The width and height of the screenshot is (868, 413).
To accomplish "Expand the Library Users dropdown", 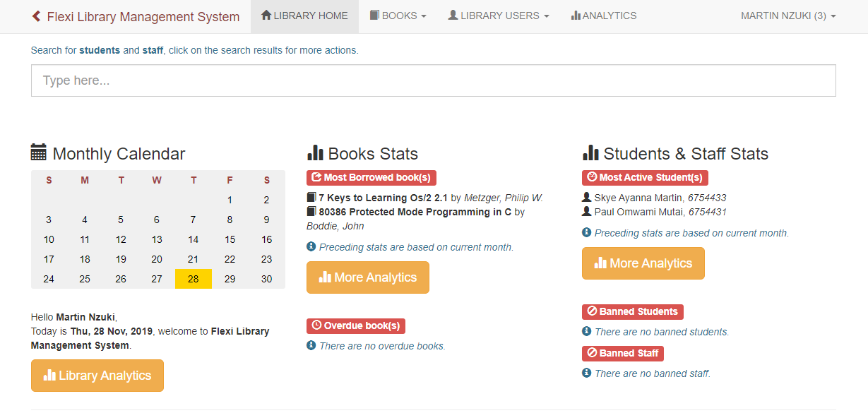I will pos(498,15).
